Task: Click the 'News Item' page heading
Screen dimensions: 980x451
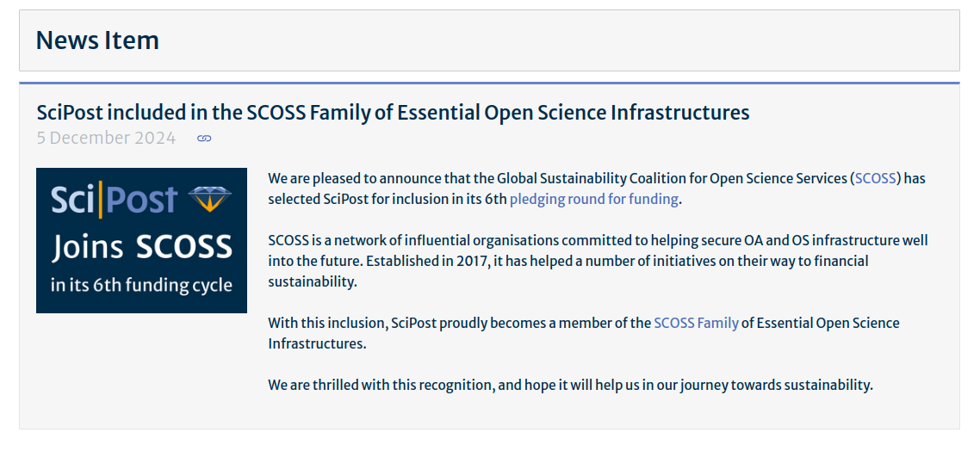Action: [x=97, y=40]
